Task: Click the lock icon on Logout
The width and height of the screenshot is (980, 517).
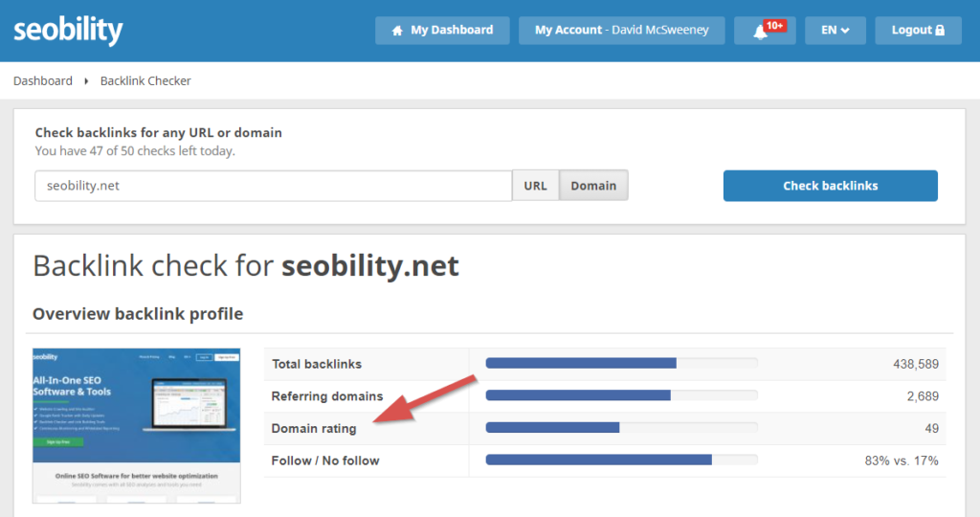Action: click(x=940, y=30)
